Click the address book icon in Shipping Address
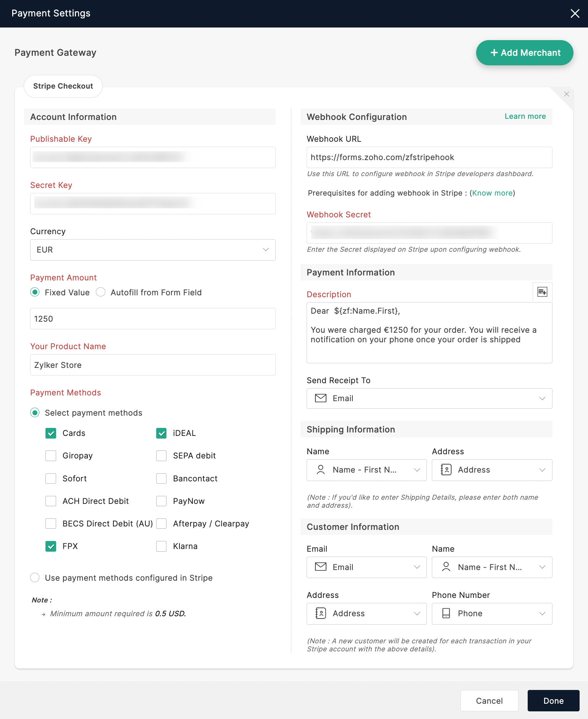This screenshot has width=588, height=719. 446,470
